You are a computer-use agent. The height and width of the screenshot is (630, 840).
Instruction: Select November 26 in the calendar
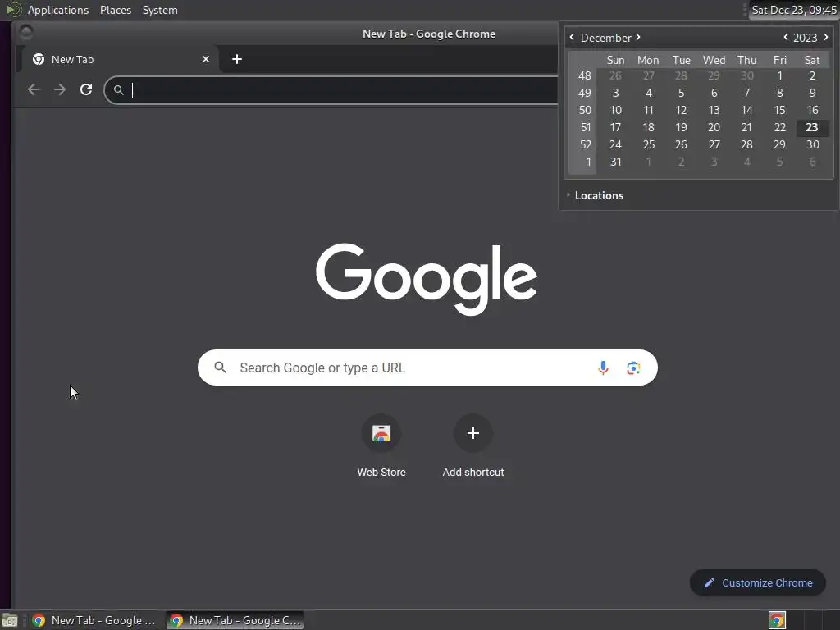(x=615, y=76)
